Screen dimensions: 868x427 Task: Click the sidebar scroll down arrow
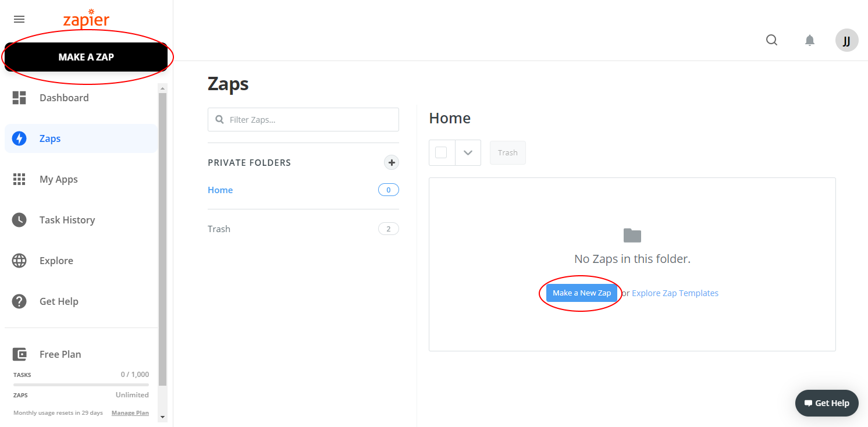tap(162, 417)
